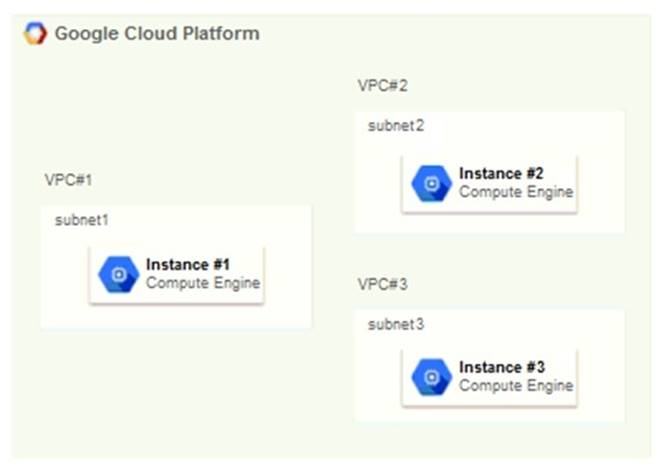The image size is (666, 472).
Task: Click the 'Instance #2' name text
Action: (x=501, y=173)
